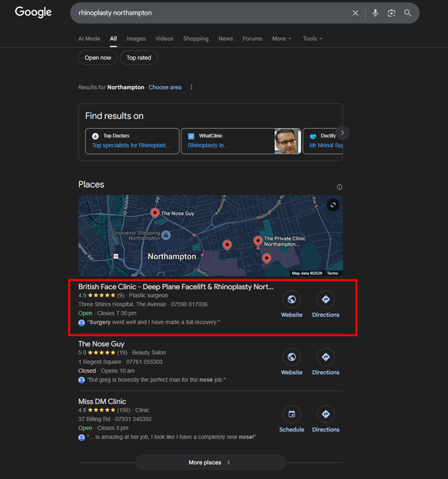The width and height of the screenshot is (448, 479).
Task: Get Directions to British Face Clinic
Action: pos(326,304)
